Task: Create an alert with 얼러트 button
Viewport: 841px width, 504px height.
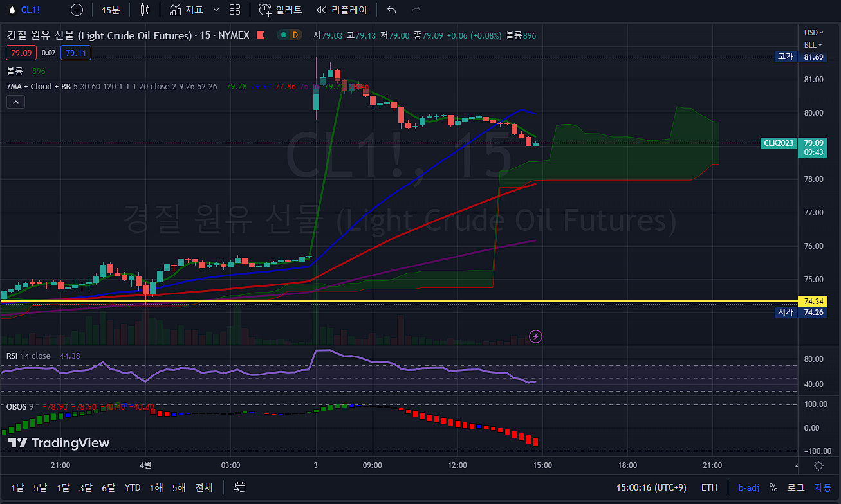Action: point(280,10)
